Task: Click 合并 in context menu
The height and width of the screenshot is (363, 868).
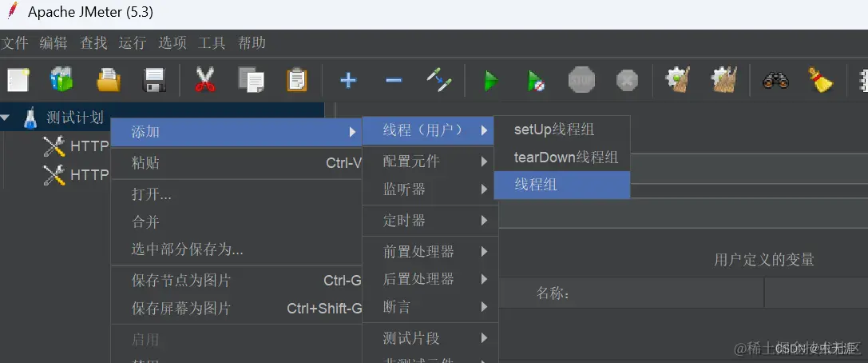Action: pos(237,222)
